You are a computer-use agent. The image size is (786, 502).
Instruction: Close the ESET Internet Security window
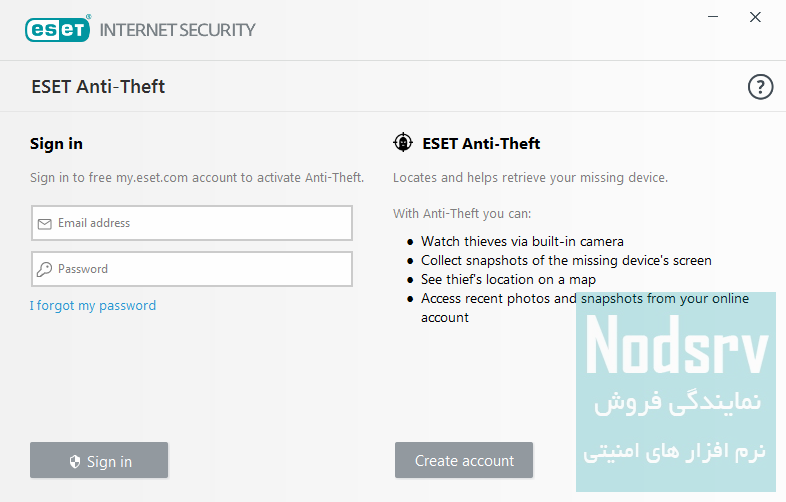(x=755, y=17)
